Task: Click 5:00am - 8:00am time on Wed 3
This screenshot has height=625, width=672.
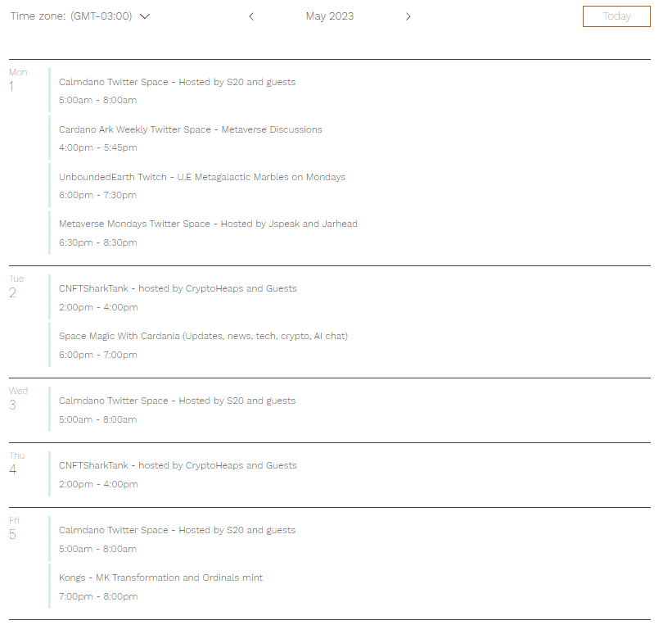Action: [x=97, y=420]
